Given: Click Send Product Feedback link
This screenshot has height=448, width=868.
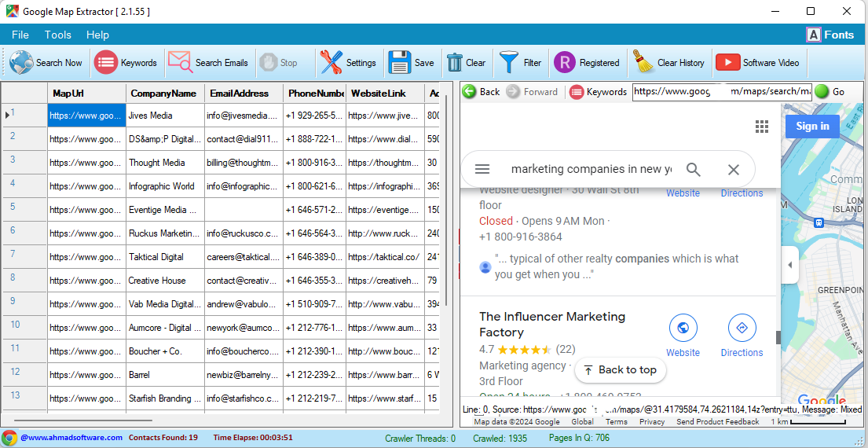Looking at the screenshot, I should click(717, 422).
